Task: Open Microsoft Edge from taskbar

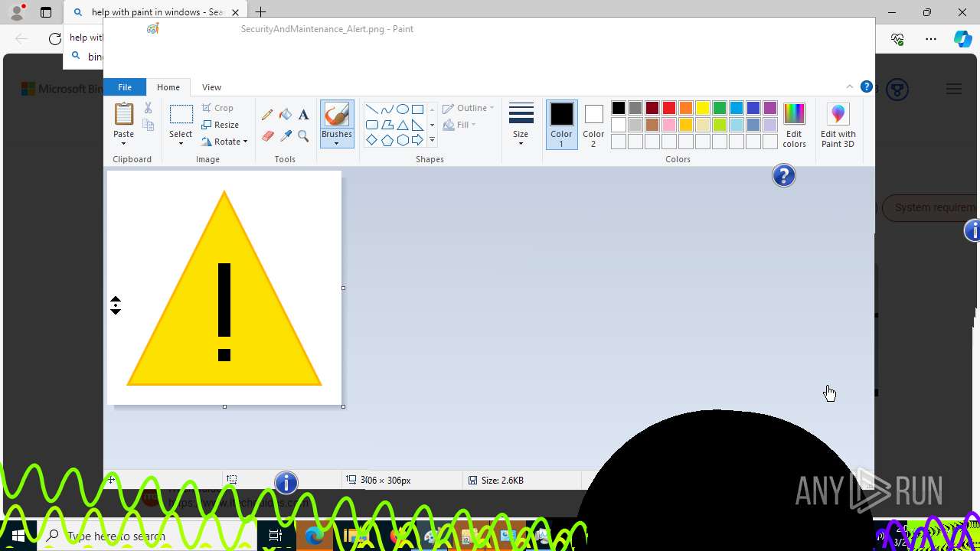Action: tap(314, 536)
